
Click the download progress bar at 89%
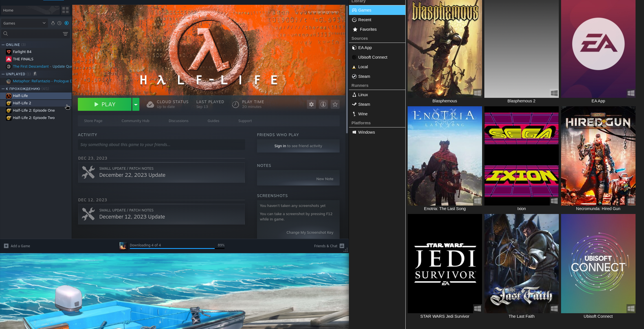177,248
